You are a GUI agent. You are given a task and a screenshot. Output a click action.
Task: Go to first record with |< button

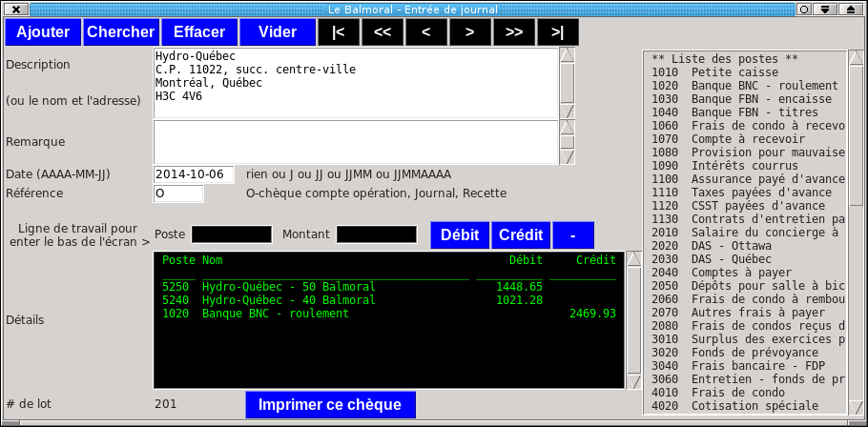click(x=339, y=32)
